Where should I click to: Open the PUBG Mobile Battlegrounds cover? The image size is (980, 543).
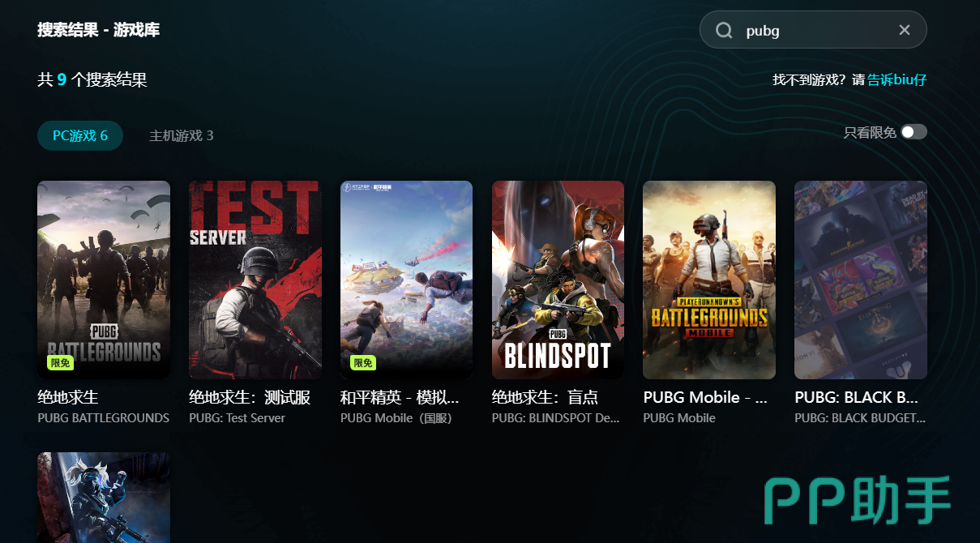(x=709, y=280)
